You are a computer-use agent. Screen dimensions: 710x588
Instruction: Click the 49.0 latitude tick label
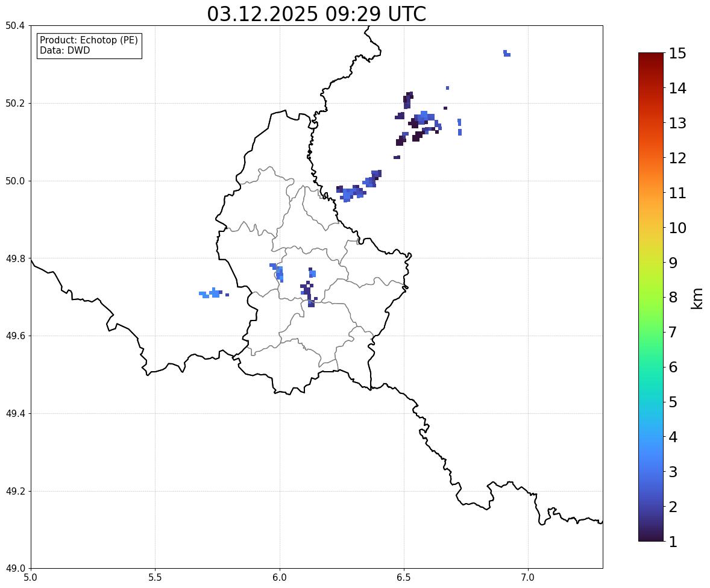(14, 569)
